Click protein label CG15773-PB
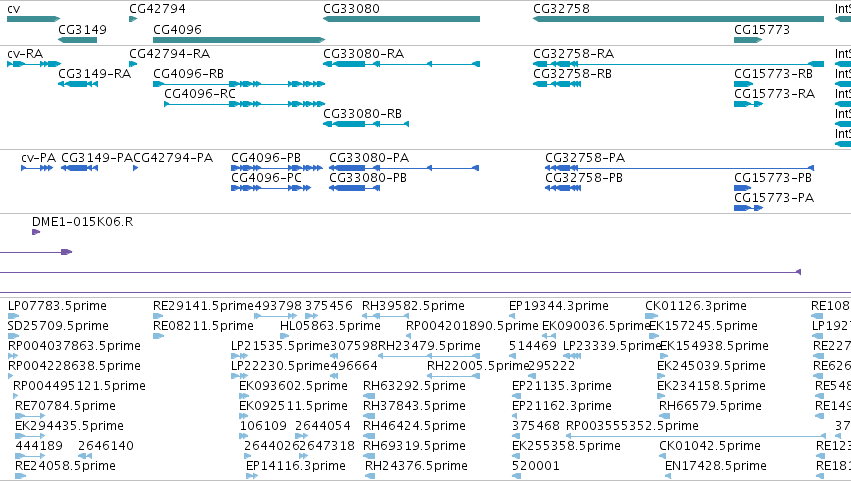 (x=773, y=178)
